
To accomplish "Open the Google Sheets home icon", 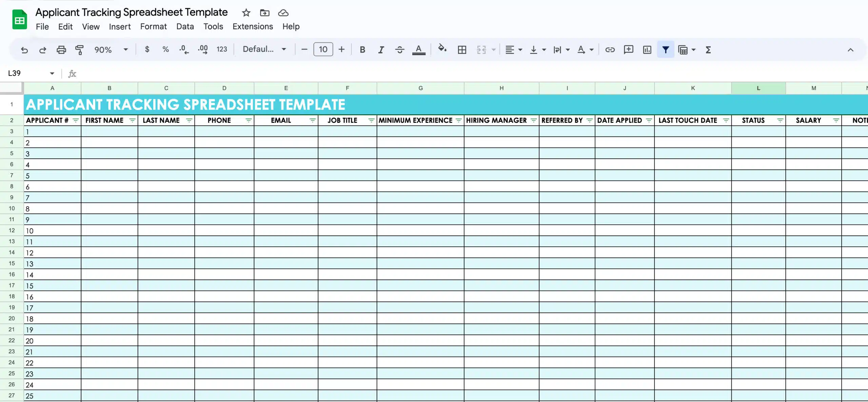I will [x=20, y=19].
